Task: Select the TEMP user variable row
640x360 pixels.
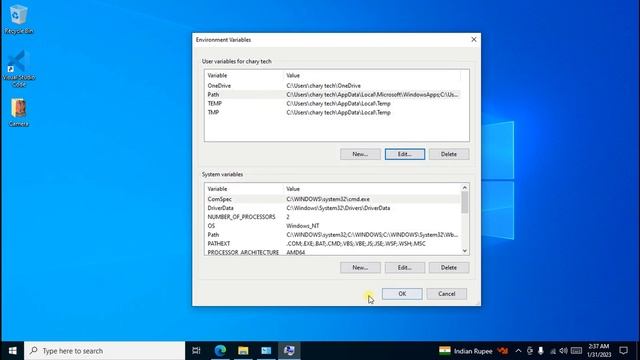Action: pyautogui.click(x=333, y=104)
